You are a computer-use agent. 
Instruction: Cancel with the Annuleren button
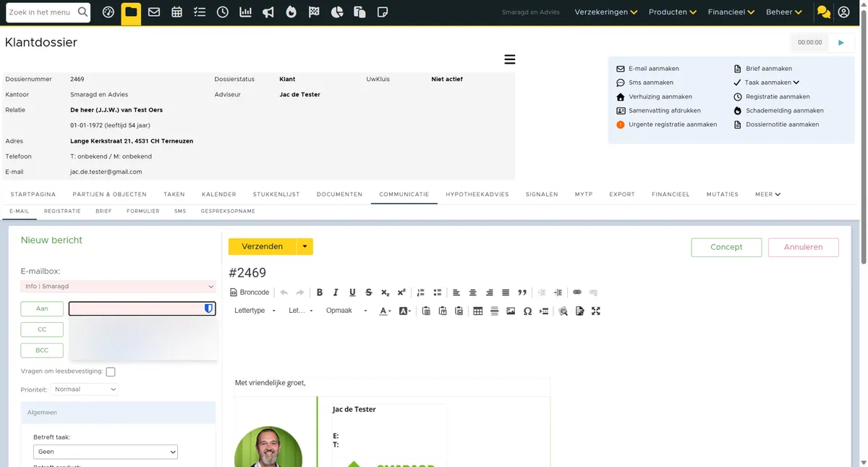coord(803,248)
